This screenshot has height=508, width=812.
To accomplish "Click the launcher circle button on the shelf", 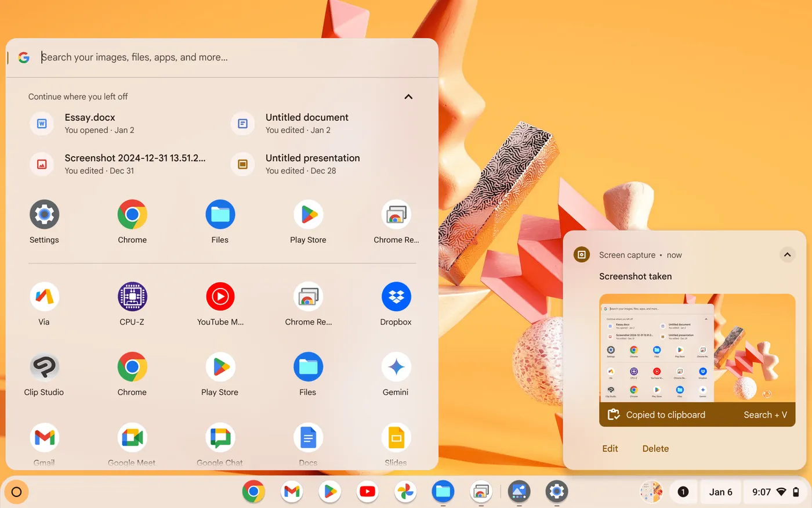I will coord(16,492).
